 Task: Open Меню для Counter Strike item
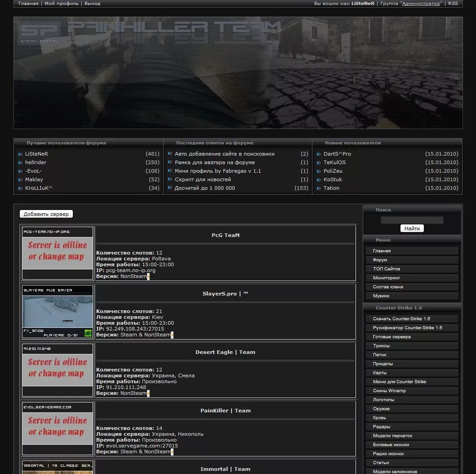point(412,382)
